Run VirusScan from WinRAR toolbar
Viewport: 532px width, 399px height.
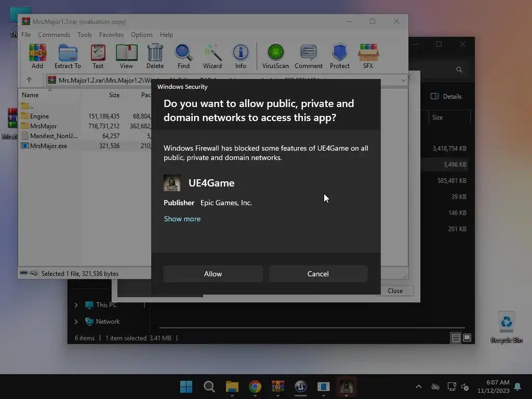click(x=275, y=56)
